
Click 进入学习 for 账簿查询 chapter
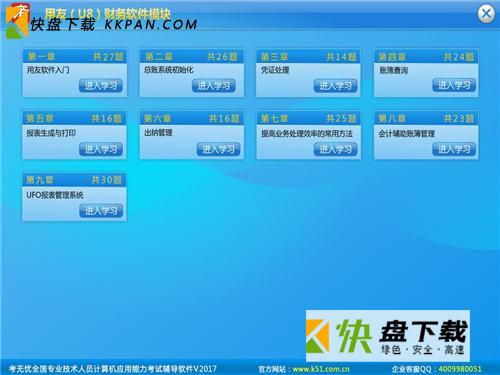[x=454, y=85]
